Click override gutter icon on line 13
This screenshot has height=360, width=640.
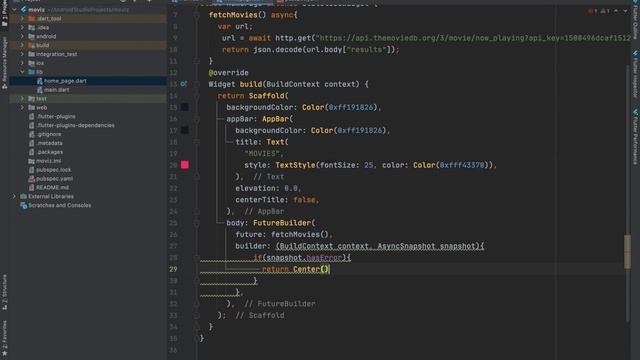click(x=184, y=84)
